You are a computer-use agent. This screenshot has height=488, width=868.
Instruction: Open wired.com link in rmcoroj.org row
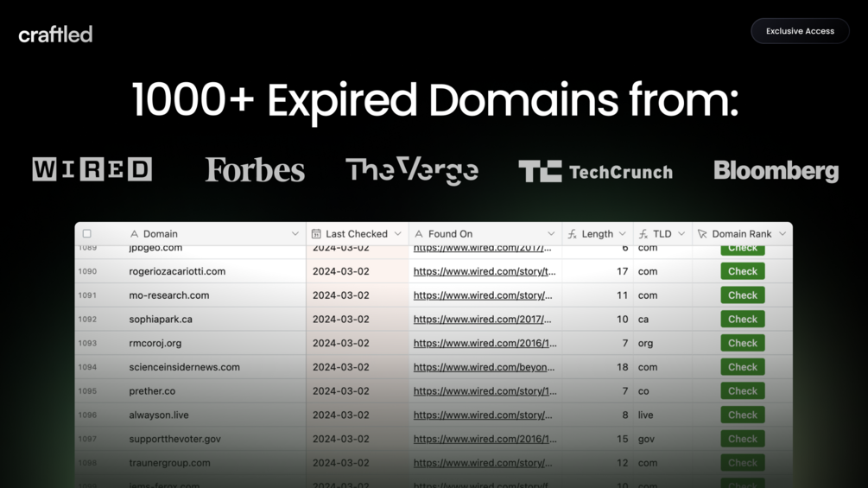(485, 343)
